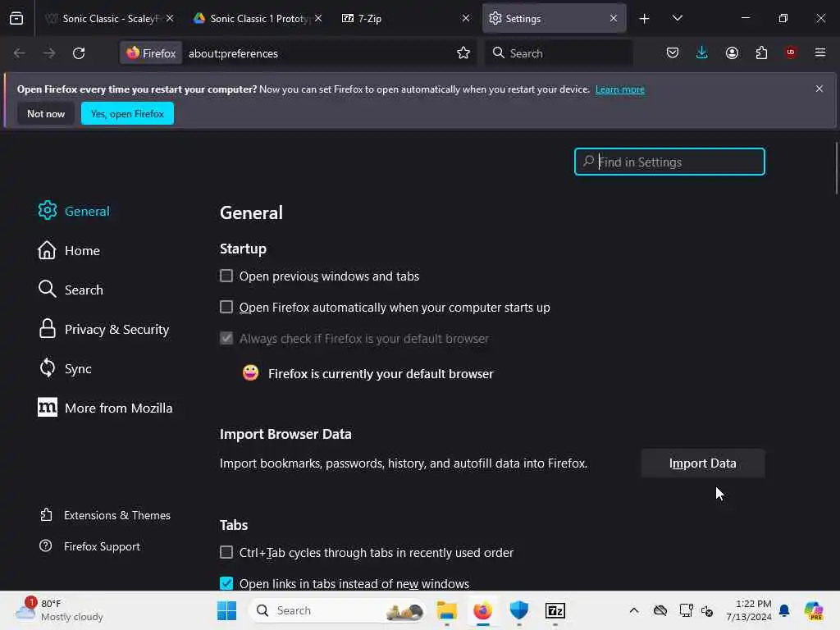Open Firefox View icon at top left
Image resolution: width=840 pixels, height=630 pixels.
click(x=16, y=18)
